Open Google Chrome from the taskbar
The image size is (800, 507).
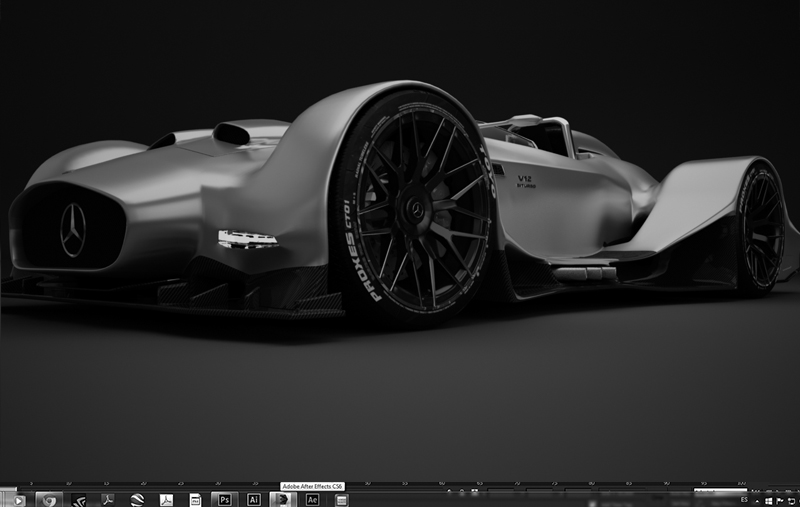(x=49, y=500)
